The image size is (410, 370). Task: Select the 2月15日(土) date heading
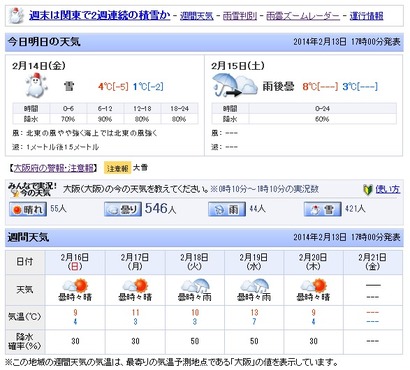coord(238,66)
